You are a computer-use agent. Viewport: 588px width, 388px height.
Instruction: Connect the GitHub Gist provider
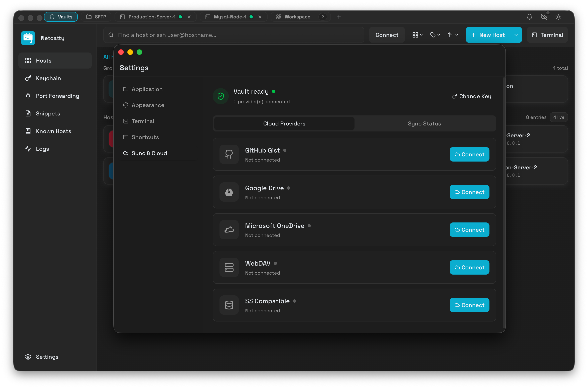[469, 154]
